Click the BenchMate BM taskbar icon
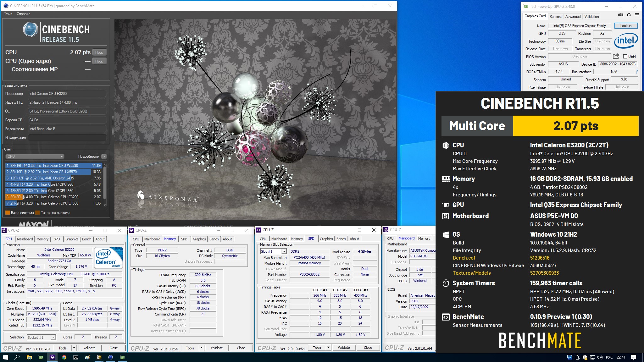This screenshot has height=362, width=644. 99,357
